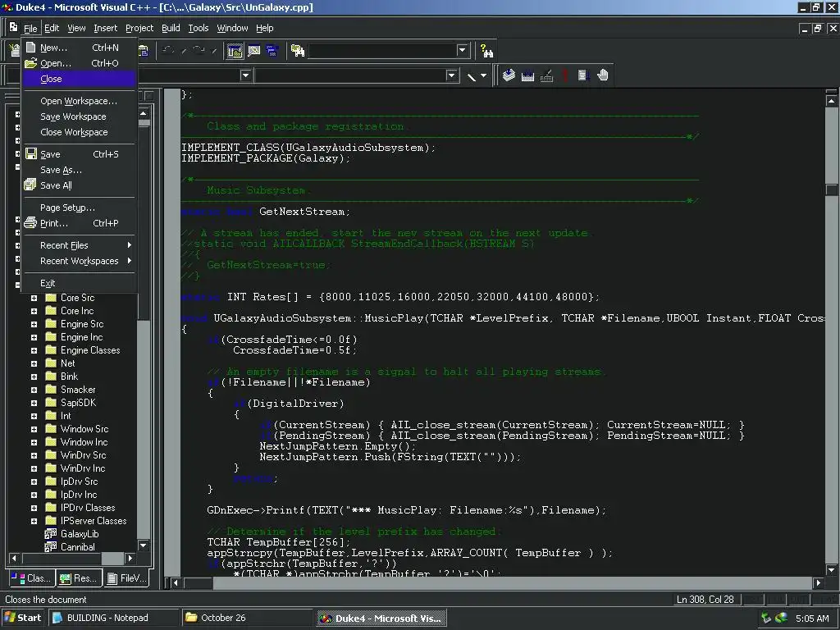
Task: Choose Save All from the File menu
Action: tap(79, 185)
